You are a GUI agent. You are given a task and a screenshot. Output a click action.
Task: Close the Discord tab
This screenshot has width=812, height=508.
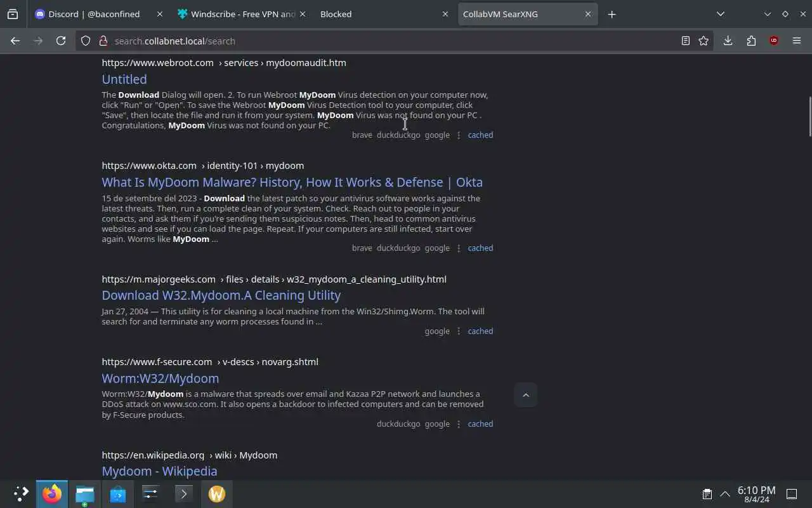coord(159,14)
